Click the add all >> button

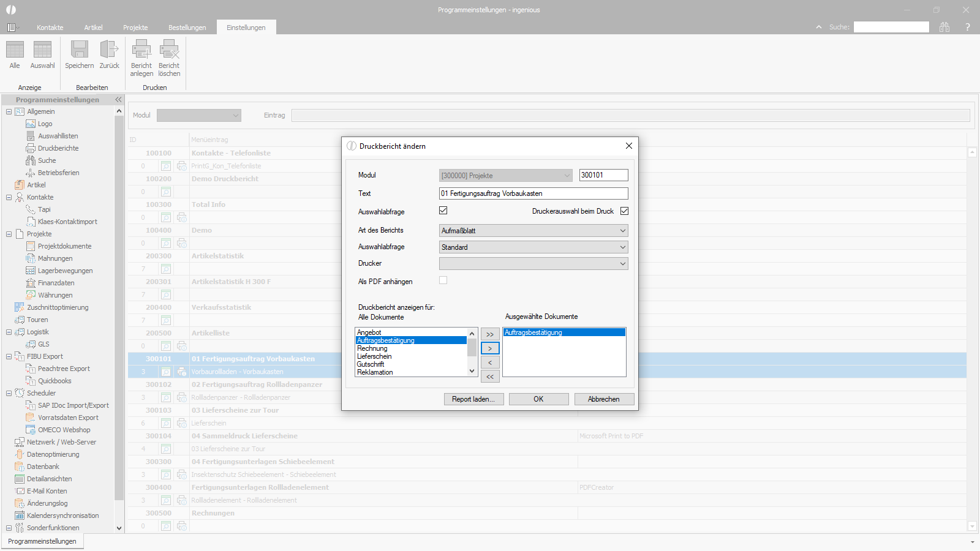(490, 334)
